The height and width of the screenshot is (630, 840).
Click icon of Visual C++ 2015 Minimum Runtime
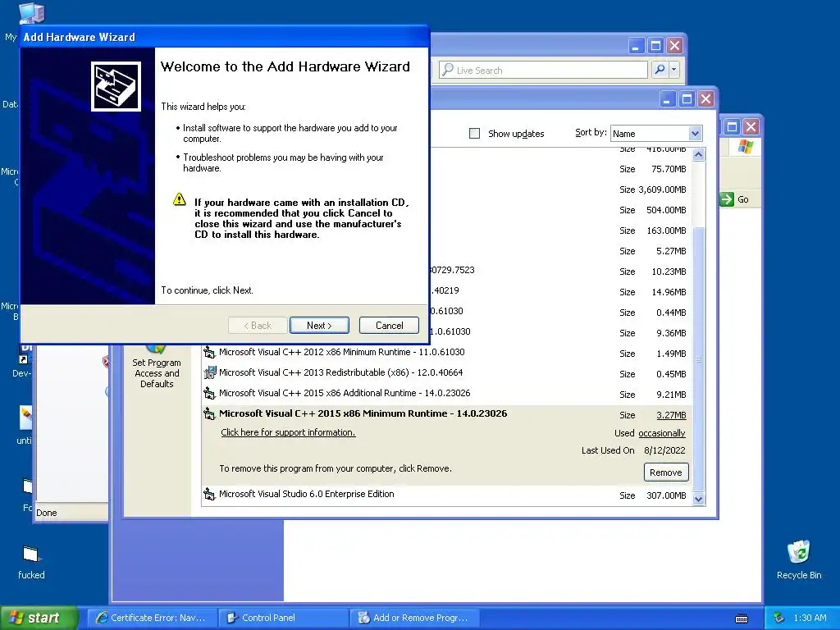[209, 413]
